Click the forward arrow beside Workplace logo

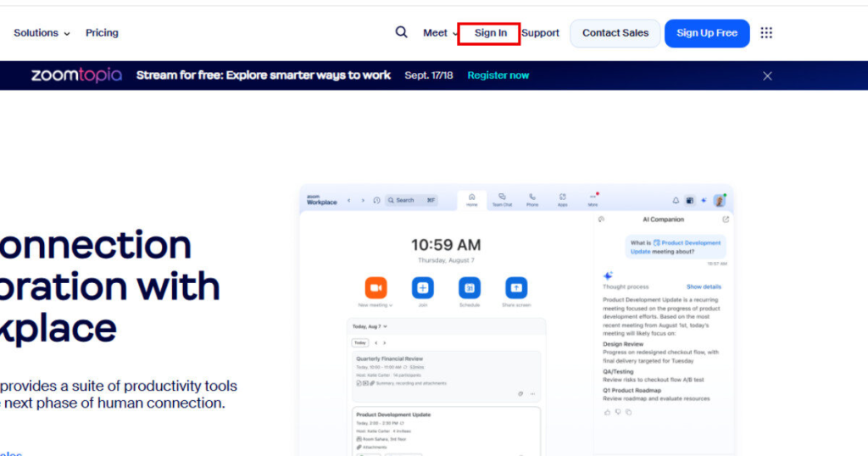click(363, 200)
